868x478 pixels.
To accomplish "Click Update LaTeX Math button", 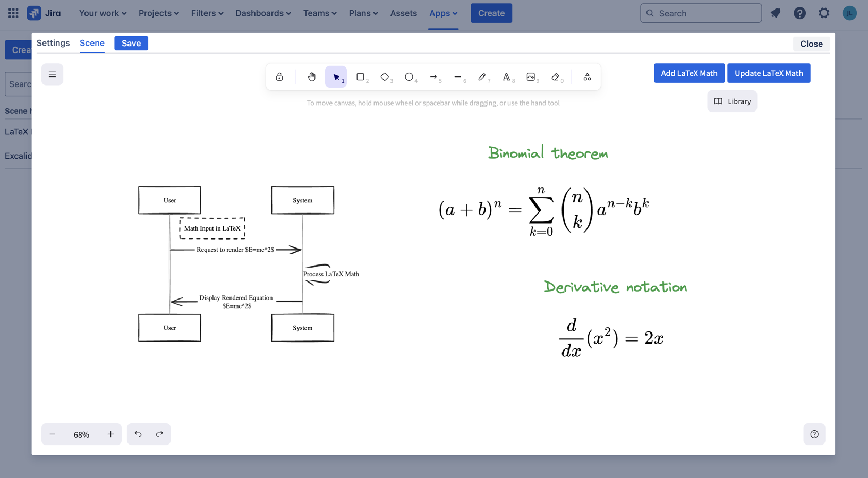I will click(x=769, y=73).
